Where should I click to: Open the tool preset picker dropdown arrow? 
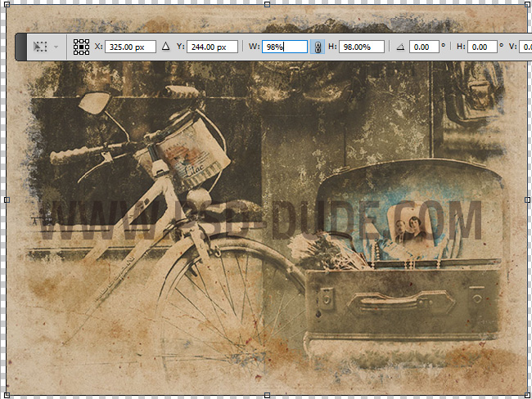(56, 47)
